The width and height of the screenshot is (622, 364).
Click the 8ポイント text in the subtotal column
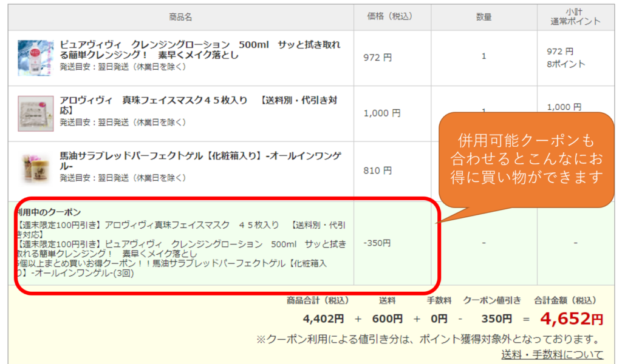[566, 64]
